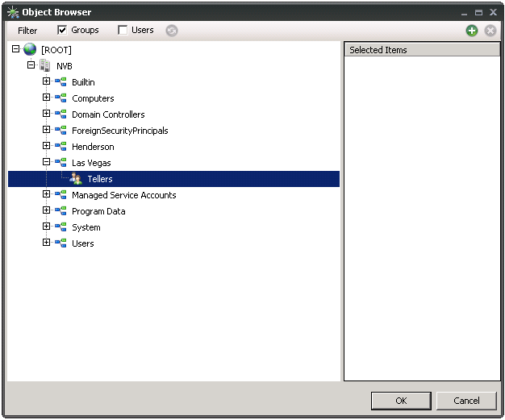505x420 pixels.
Task: Expand the System node
Action: click(46, 226)
